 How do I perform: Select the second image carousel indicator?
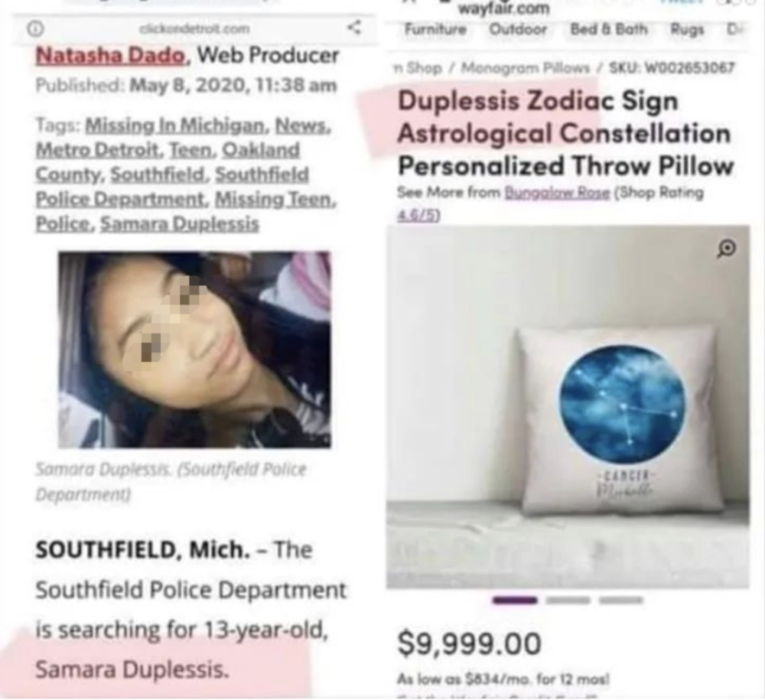tap(568, 600)
